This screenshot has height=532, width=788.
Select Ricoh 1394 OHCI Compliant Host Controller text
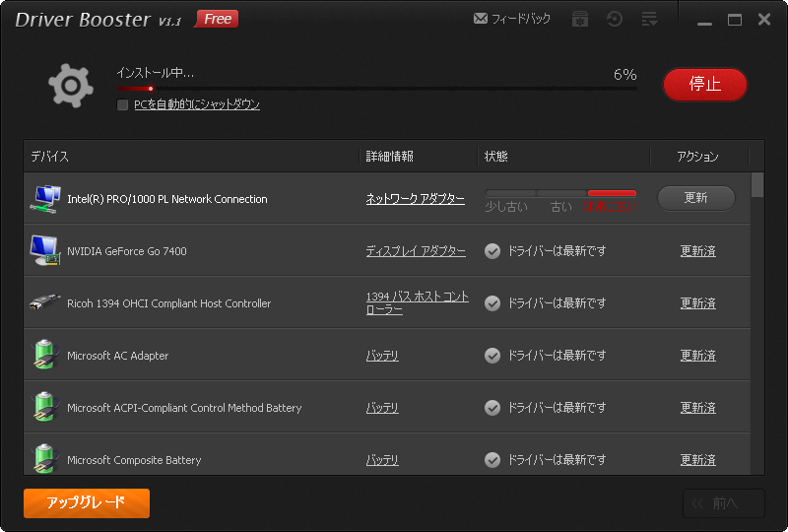[x=168, y=303]
